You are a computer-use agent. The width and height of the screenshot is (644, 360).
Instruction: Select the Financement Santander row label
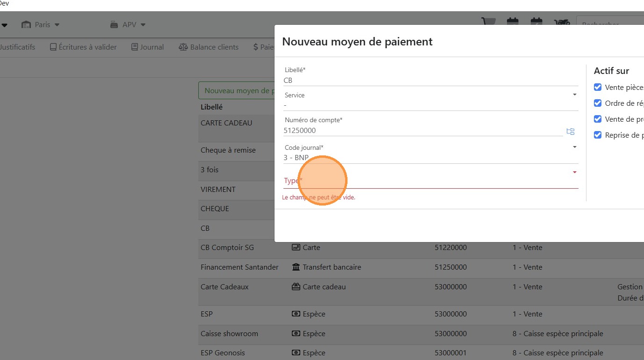pyautogui.click(x=239, y=267)
